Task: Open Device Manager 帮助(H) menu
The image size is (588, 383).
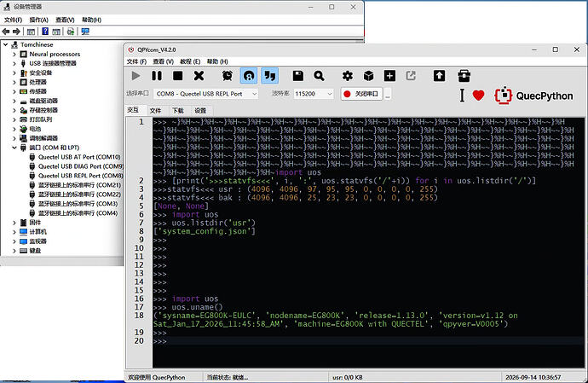Action: [x=91, y=20]
